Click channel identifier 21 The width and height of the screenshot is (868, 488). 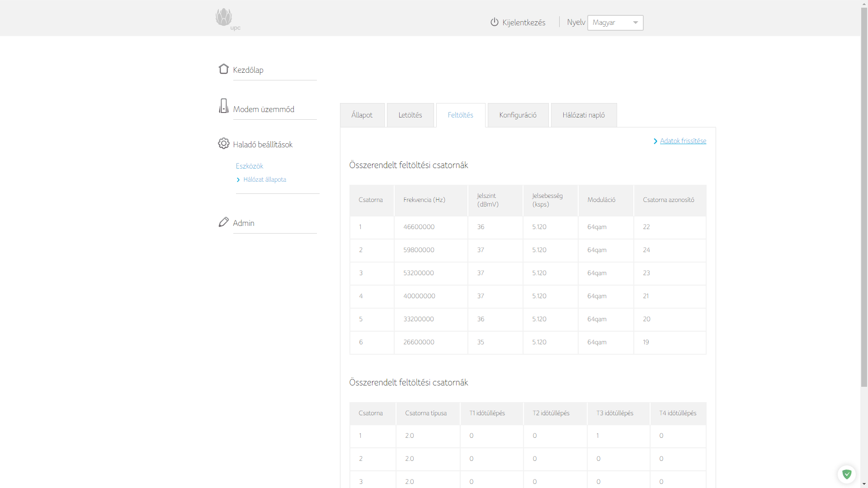tap(646, 296)
